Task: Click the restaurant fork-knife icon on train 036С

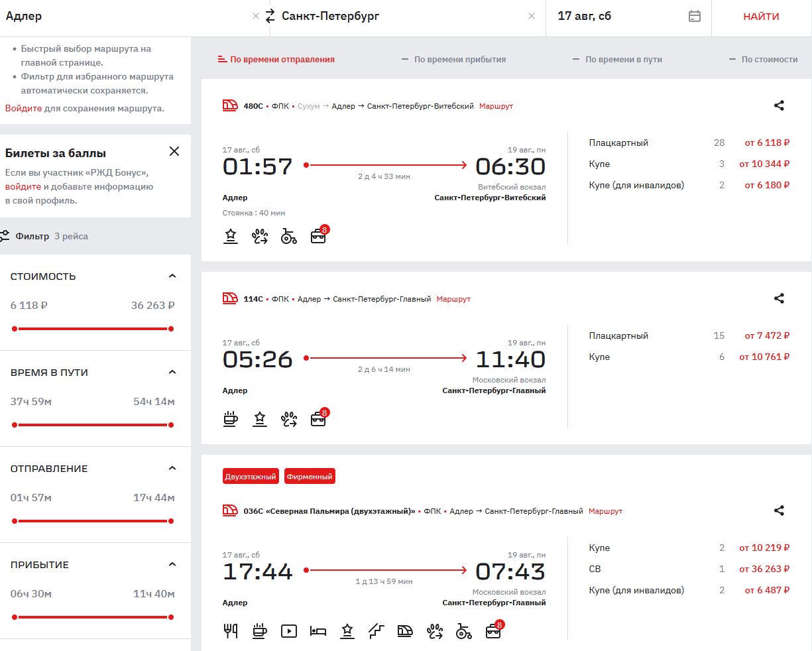Action: (x=231, y=631)
